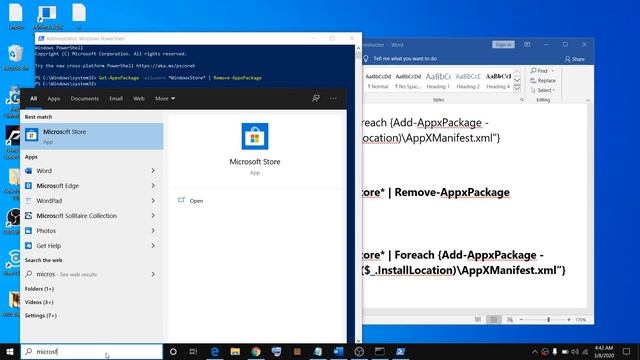Click the feedback icon in search panel header
Screen dimensions: 640x360
[316, 98]
